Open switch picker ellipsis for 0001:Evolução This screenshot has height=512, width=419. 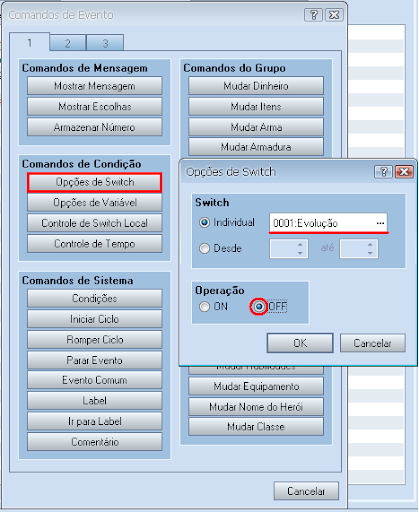tap(380, 223)
